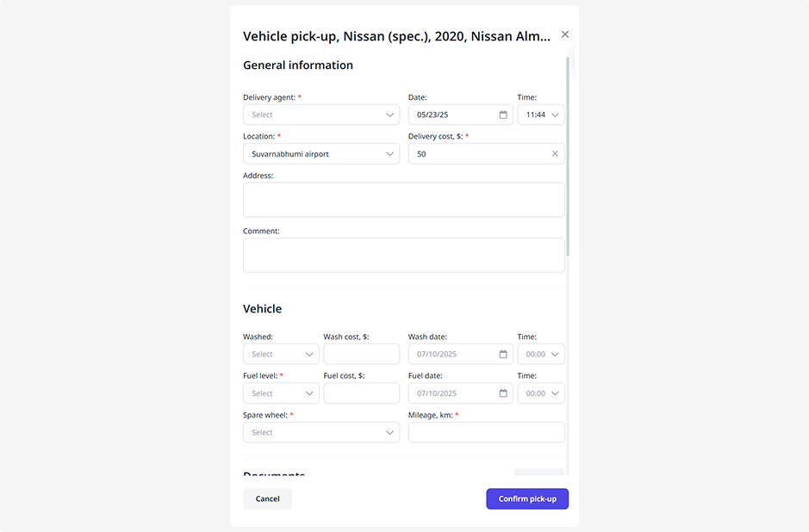Screen dimensions: 809x532
Task: Focus the Comment text area
Action: tap(403, 256)
